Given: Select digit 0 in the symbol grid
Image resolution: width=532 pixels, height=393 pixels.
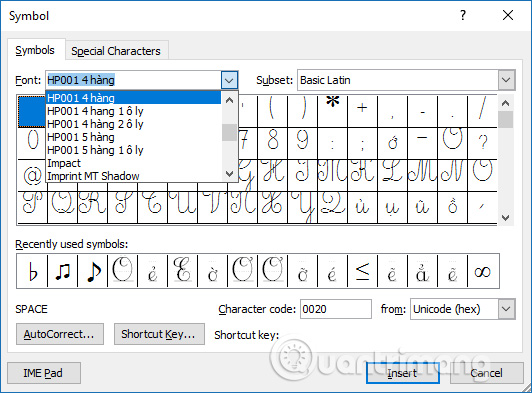Looking at the screenshot, I should [32, 143].
